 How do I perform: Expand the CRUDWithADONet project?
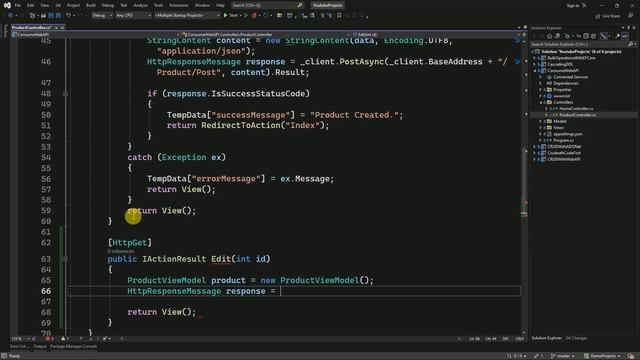(534, 147)
